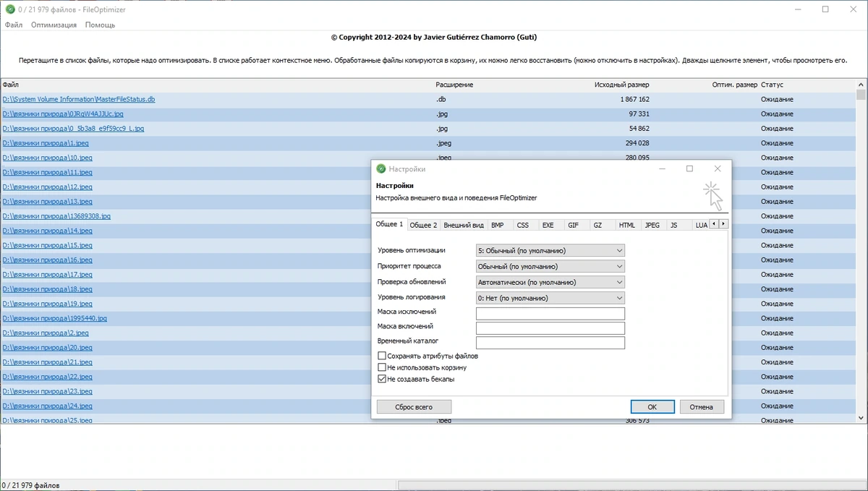Sort by the 'Статус' column header
The height and width of the screenshot is (491, 868).
772,85
